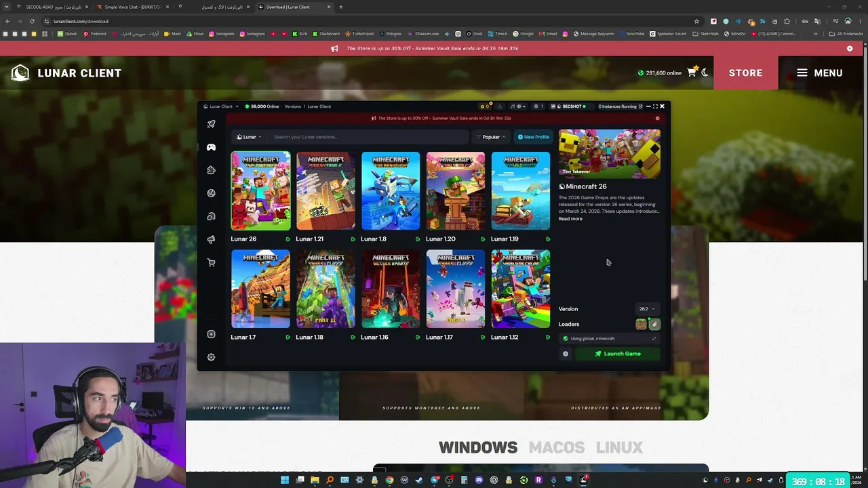Play Lunar 1.12 with its green arrow
The height and width of the screenshot is (488, 868).
coord(548,338)
